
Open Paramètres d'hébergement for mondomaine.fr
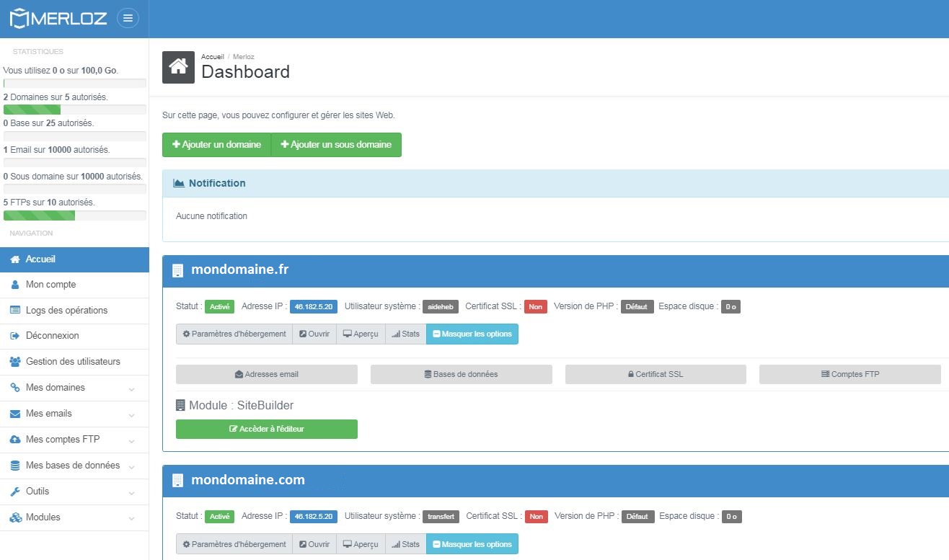pyautogui.click(x=234, y=334)
